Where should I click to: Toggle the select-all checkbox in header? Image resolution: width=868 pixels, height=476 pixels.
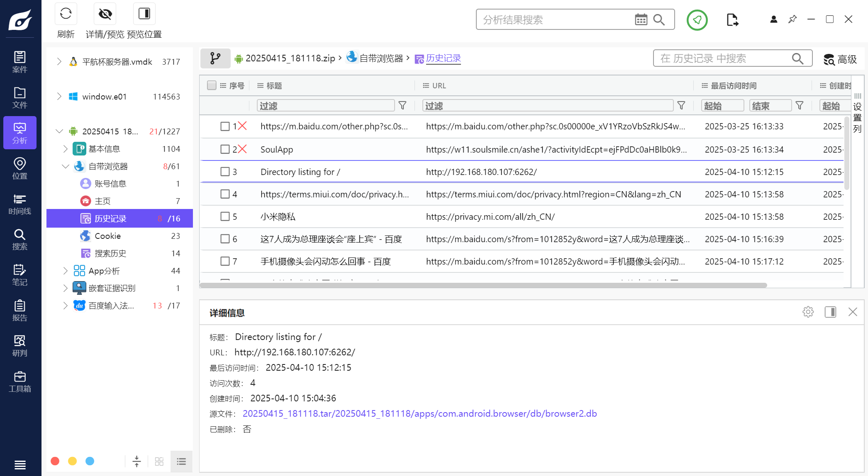point(212,85)
